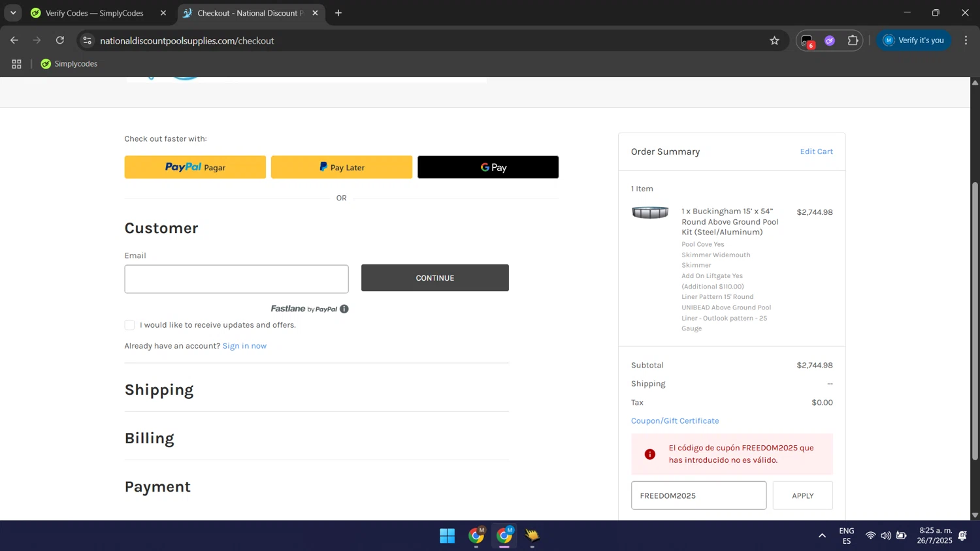Image resolution: width=980 pixels, height=551 pixels.
Task: Click the Edit Cart link
Action: coord(816,151)
